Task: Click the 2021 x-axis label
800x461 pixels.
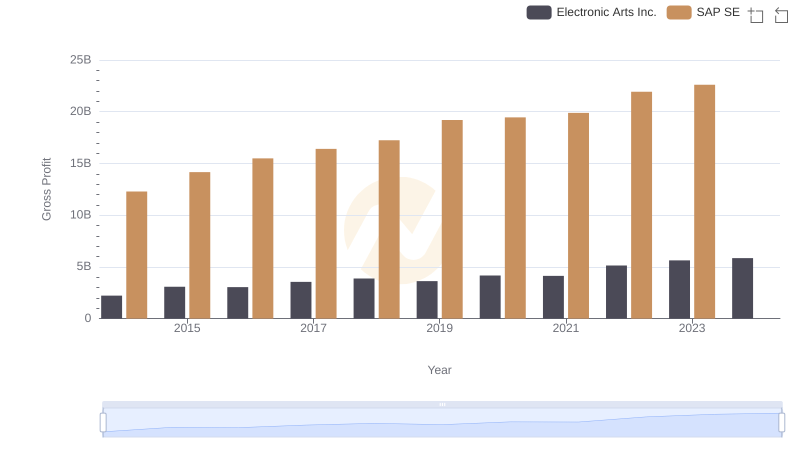Action: coord(566,328)
